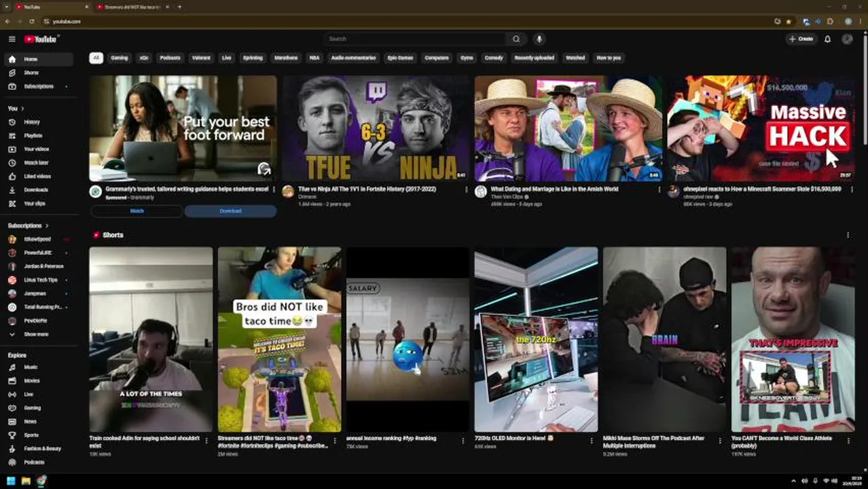Select the Comedy filter chip
The width and height of the screenshot is (868, 489).
[x=494, y=58]
